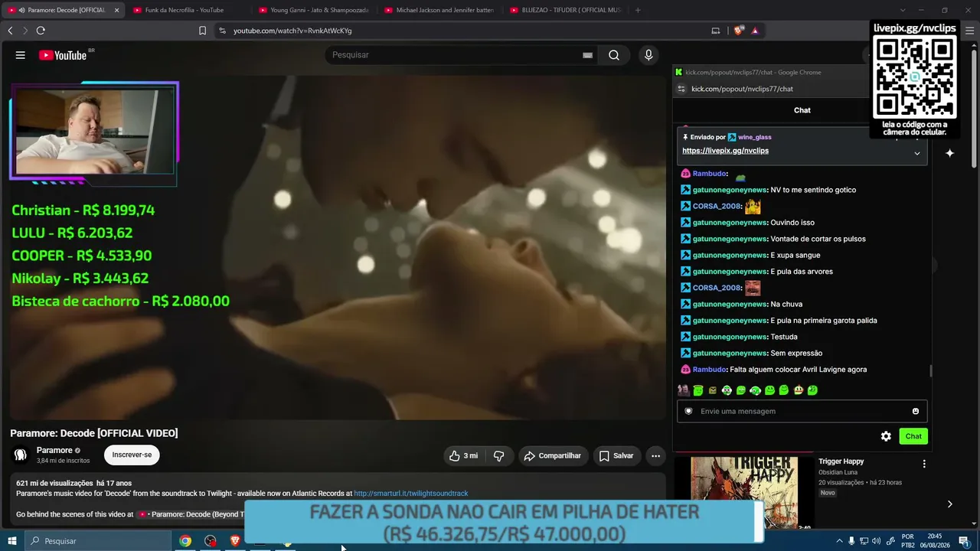Open the emoji picker in Kick chat
This screenshot has width=980, height=551.
point(915,411)
